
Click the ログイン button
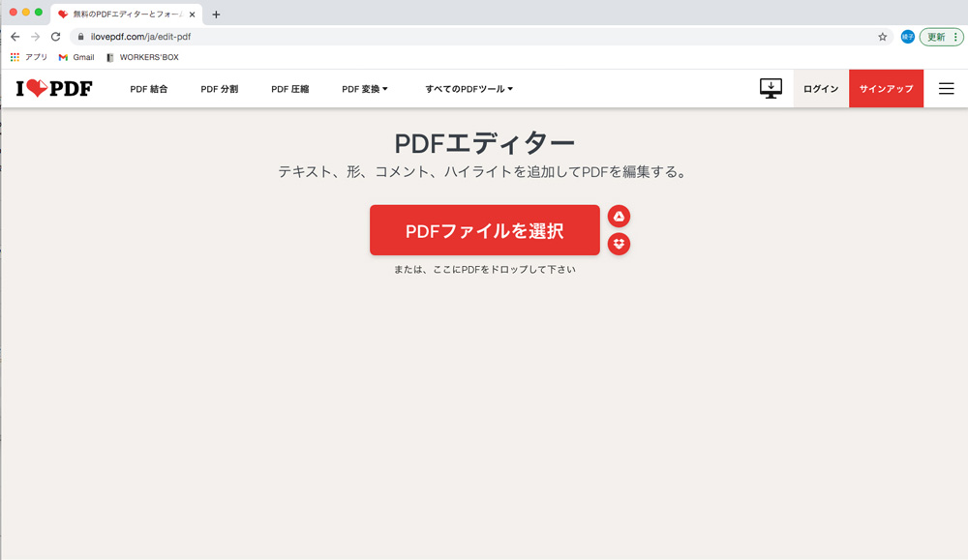pyautogui.click(x=820, y=89)
